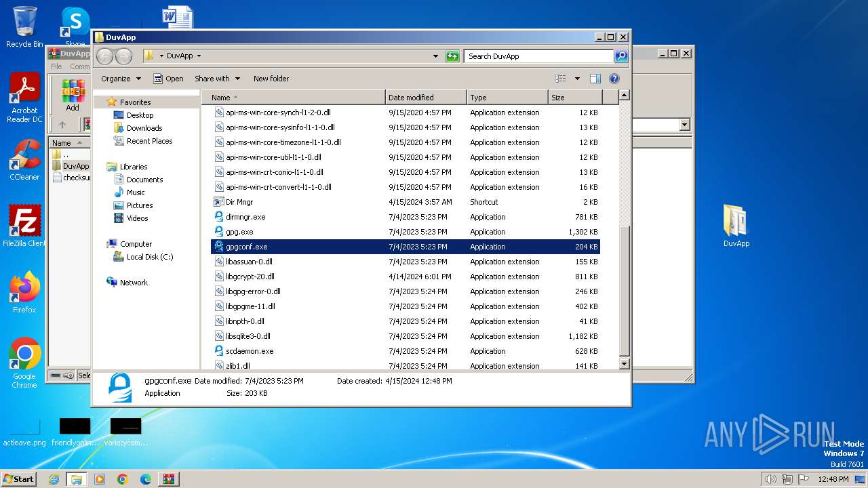Click Windows Explorer taskbar button
This screenshot has height=488, width=868.
(76, 479)
